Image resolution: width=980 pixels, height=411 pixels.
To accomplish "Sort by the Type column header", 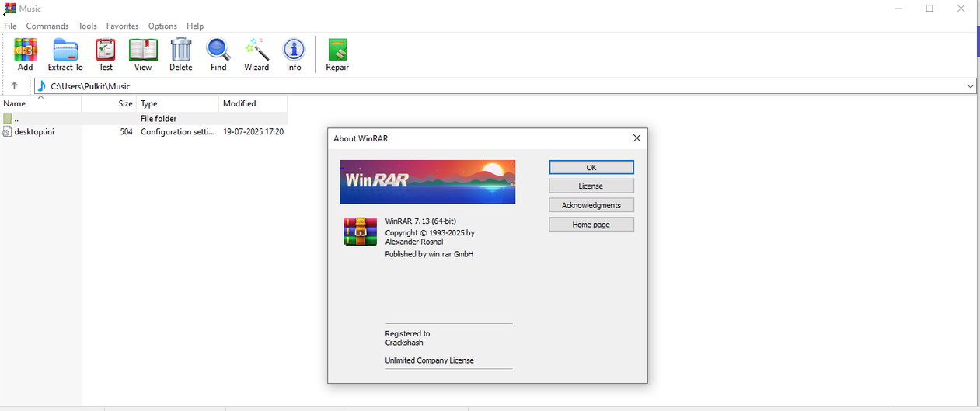I will (x=177, y=103).
